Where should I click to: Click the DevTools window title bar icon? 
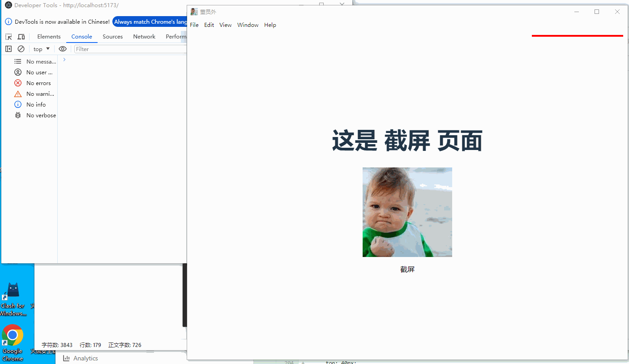(x=8, y=5)
